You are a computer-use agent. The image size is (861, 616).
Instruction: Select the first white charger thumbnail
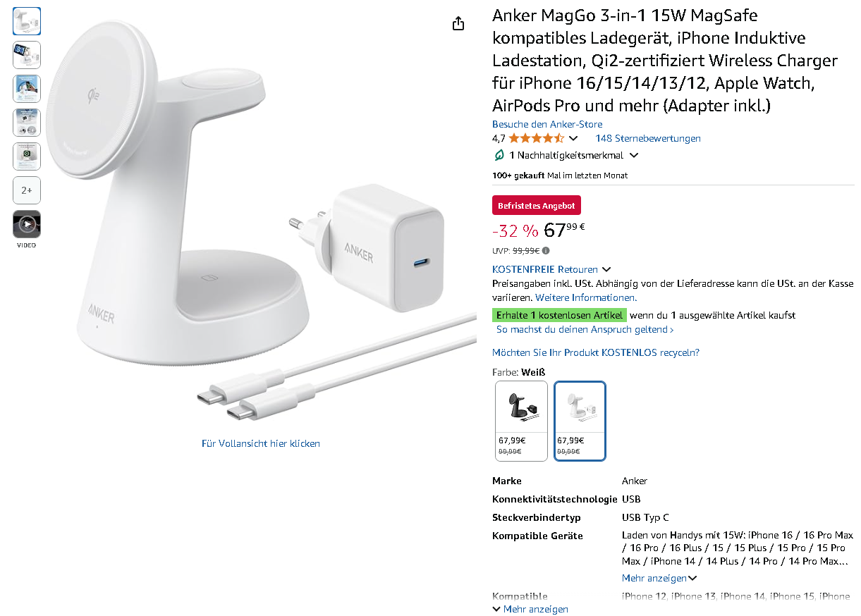(27, 21)
